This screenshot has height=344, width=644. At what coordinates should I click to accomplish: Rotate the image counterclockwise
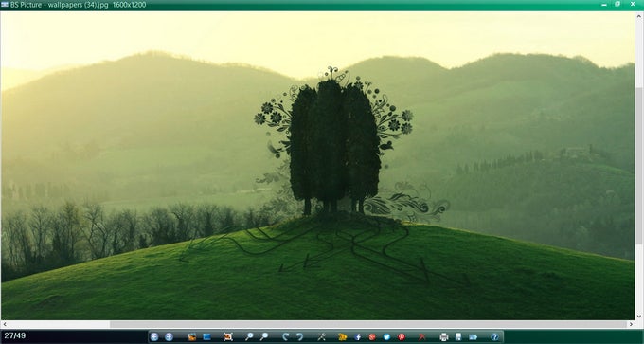point(300,336)
